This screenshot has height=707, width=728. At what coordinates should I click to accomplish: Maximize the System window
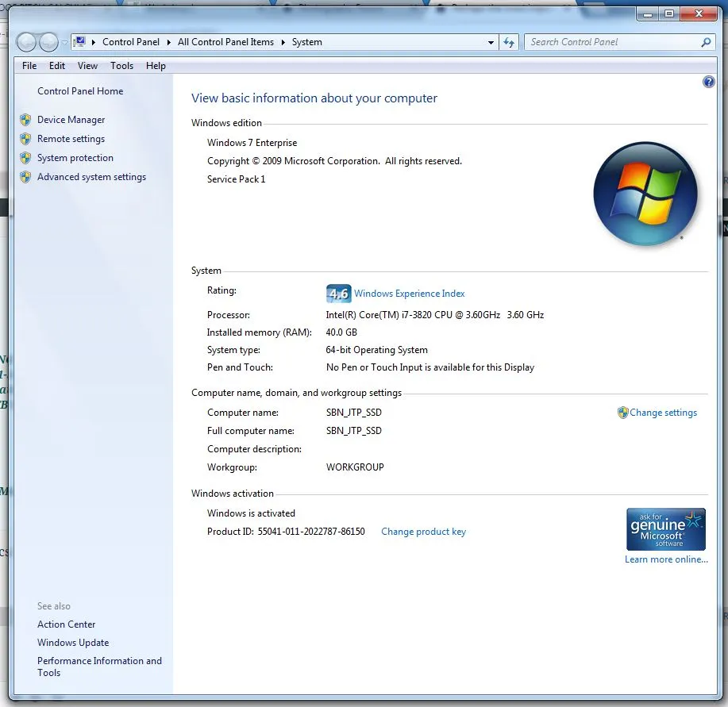tap(669, 14)
